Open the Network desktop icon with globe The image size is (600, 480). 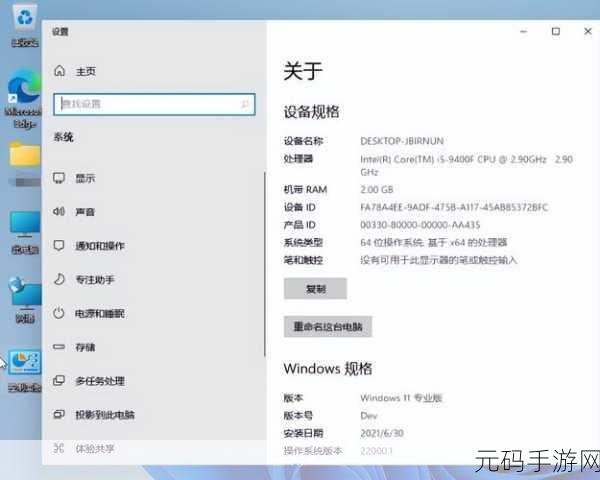click(25, 300)
